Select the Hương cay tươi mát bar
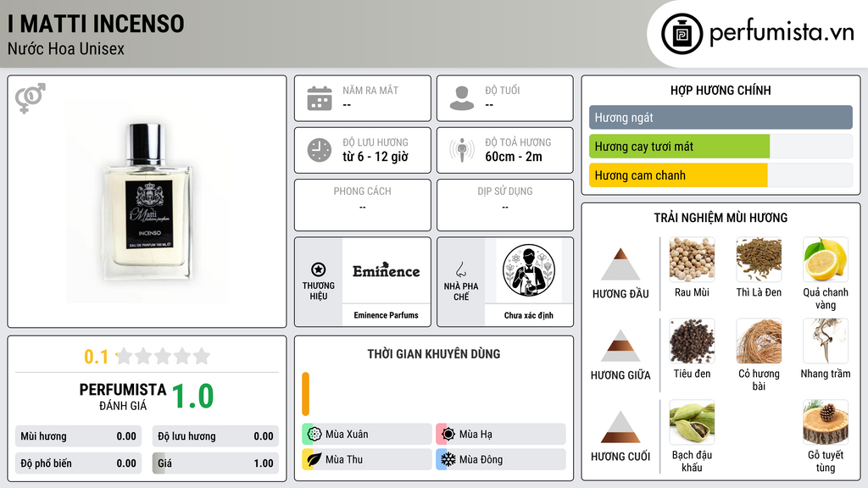The image size is (868, 488). click(x=679, y=147)
